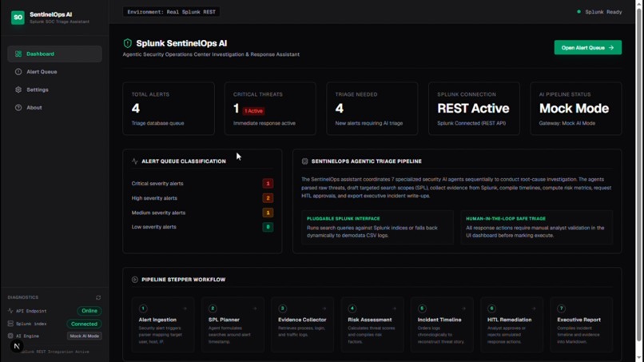
Task: Select step 5 Incident Timeline card
Action: point(442,324)
